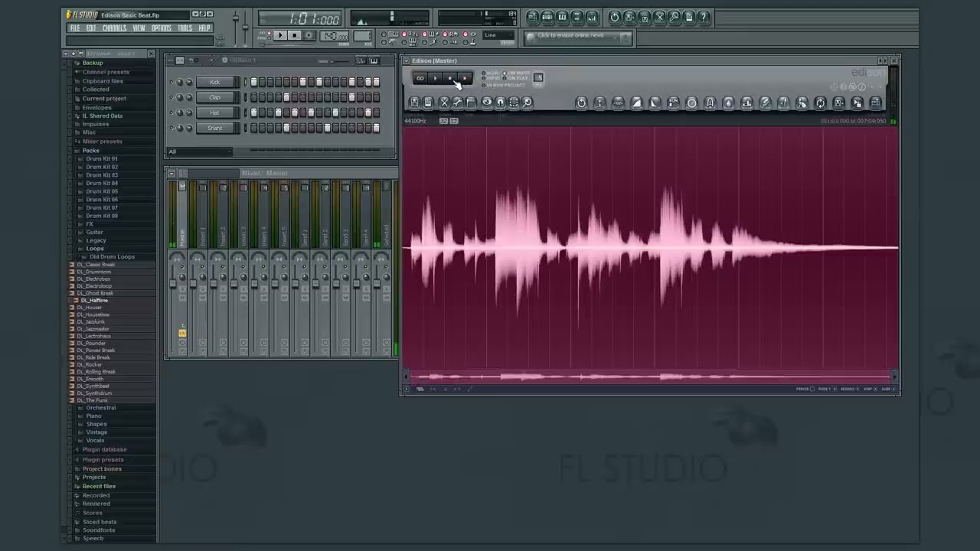The image size is (980, 551).
Task: Click the last icon in Edison's toolbar
Action: point(875,103)
